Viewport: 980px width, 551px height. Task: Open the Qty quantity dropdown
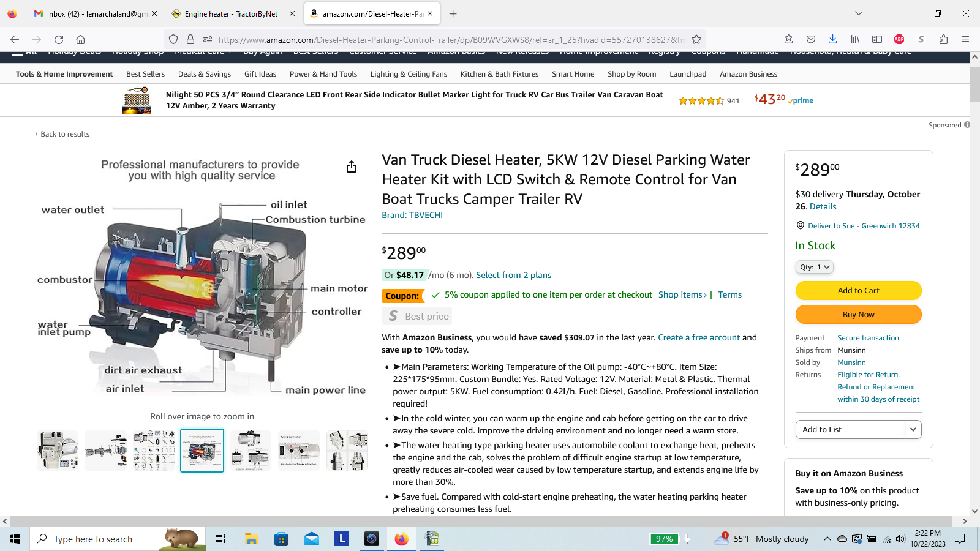pyautogui.click(x=815, y=267)
